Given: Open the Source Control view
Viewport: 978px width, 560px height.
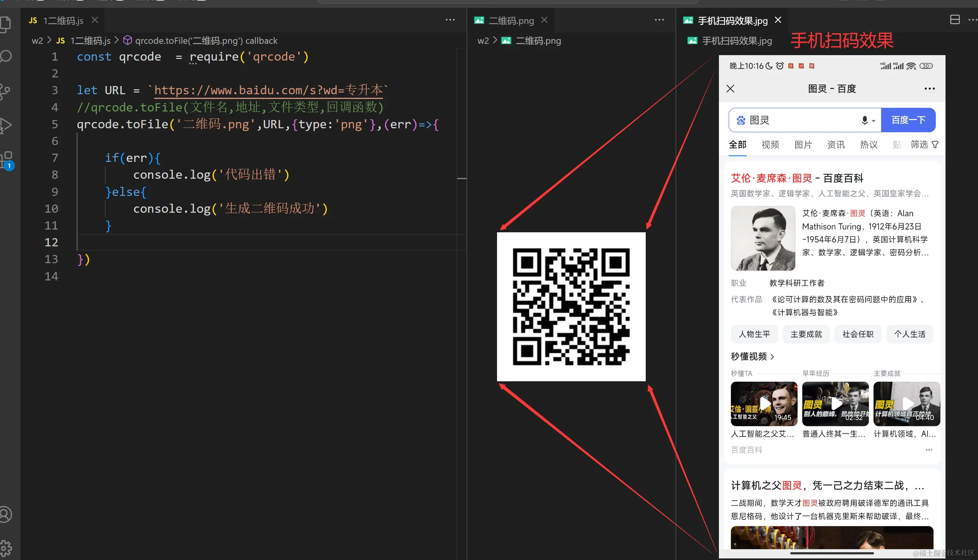Looking at the screenshot, I should click(5, 91).
